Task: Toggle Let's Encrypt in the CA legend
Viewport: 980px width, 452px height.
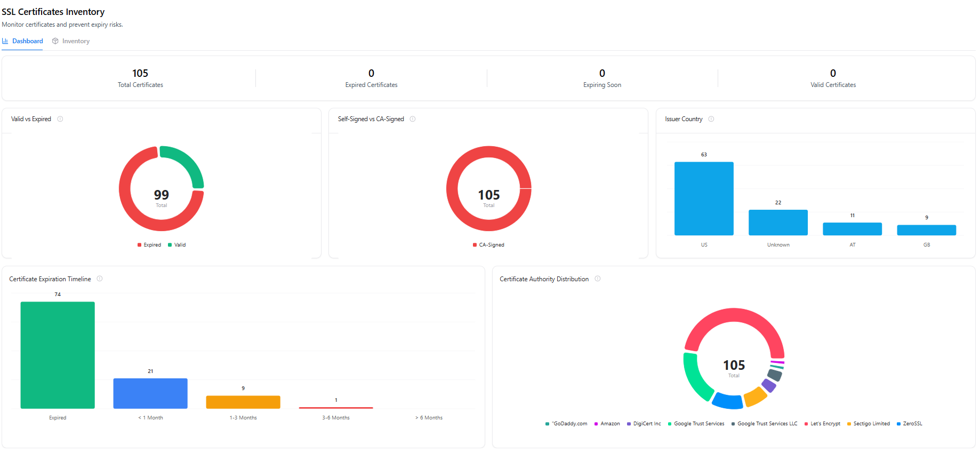Action: (825, 424)
